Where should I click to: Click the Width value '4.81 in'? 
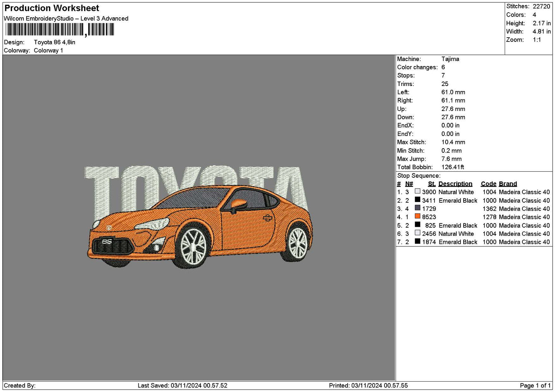point(542,31)
